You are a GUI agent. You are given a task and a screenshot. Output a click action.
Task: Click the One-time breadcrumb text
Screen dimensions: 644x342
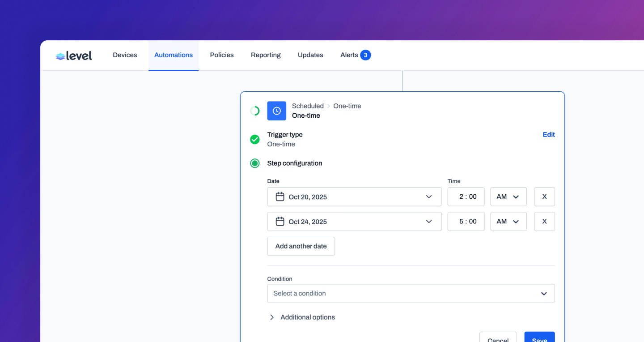347,106
